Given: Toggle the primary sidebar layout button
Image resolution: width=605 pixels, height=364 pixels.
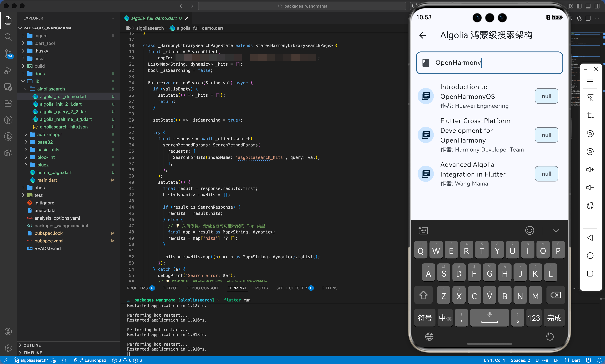Looking at the screenshot, I should coord(579,6).
